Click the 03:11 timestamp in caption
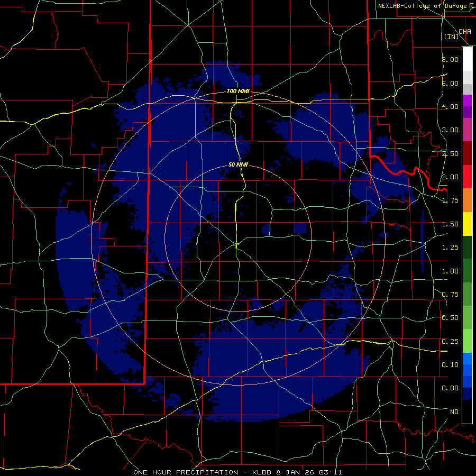The image size is (476, 476). 331,472
